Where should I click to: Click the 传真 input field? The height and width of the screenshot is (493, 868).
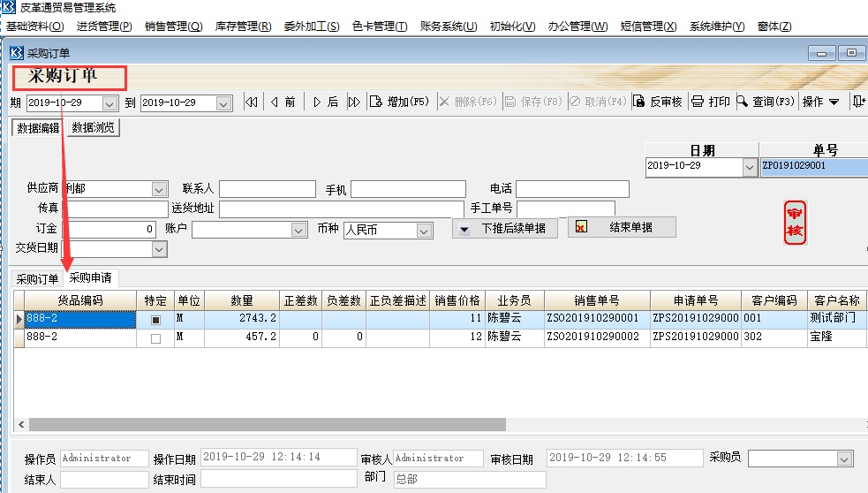click(x=117, y=209)
